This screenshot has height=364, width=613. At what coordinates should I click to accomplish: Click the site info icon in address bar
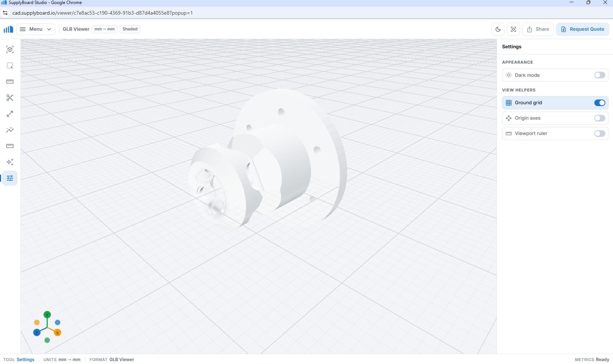[5, 13]
